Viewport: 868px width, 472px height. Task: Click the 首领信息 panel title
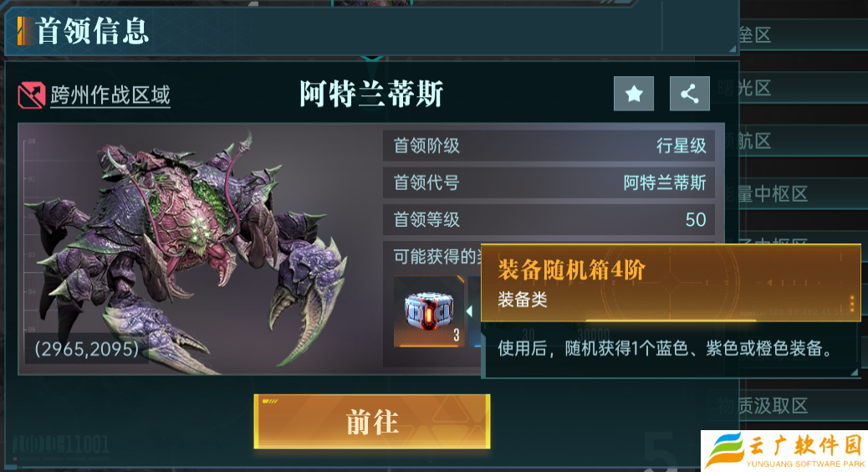pos(93,31)
